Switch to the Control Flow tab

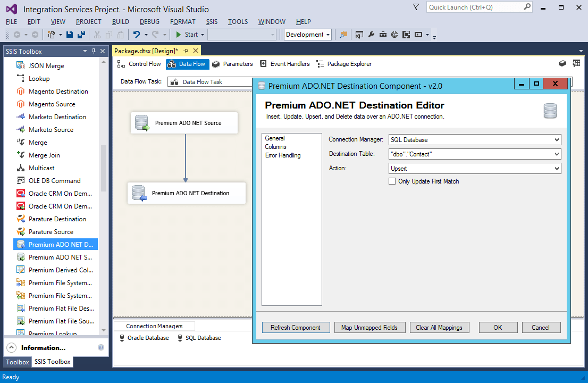point(139,64)
